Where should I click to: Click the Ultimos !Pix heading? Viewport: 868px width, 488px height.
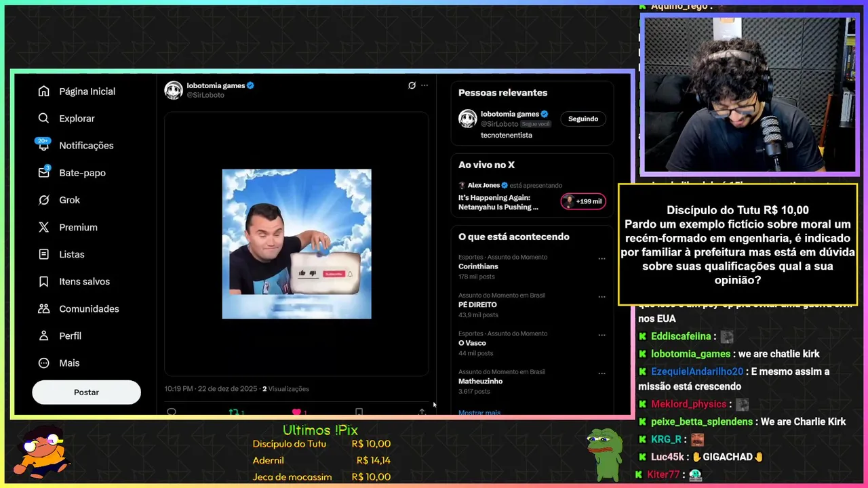pos(320,430)
